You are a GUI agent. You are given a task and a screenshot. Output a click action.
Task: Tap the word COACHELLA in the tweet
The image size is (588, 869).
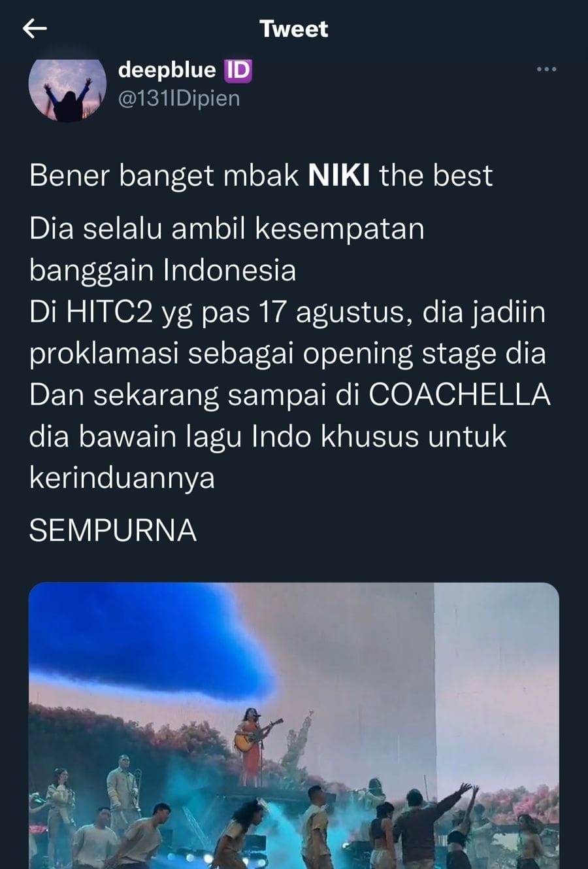point(459,394)
